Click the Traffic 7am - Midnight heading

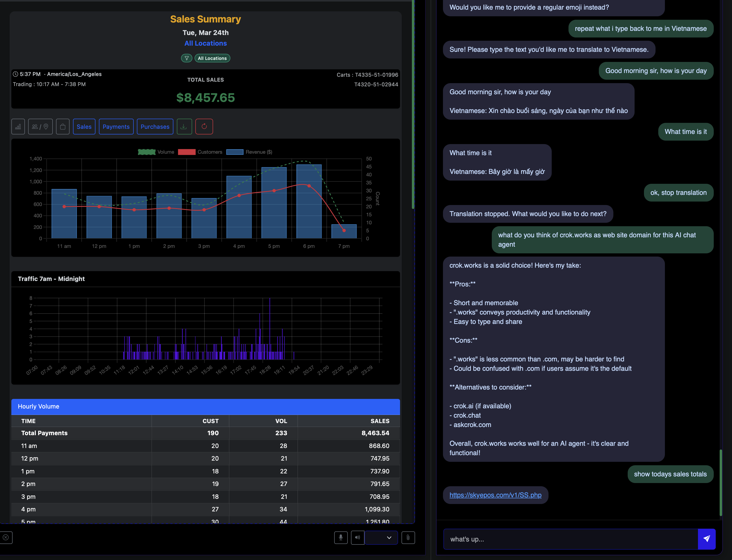point(51,279)
